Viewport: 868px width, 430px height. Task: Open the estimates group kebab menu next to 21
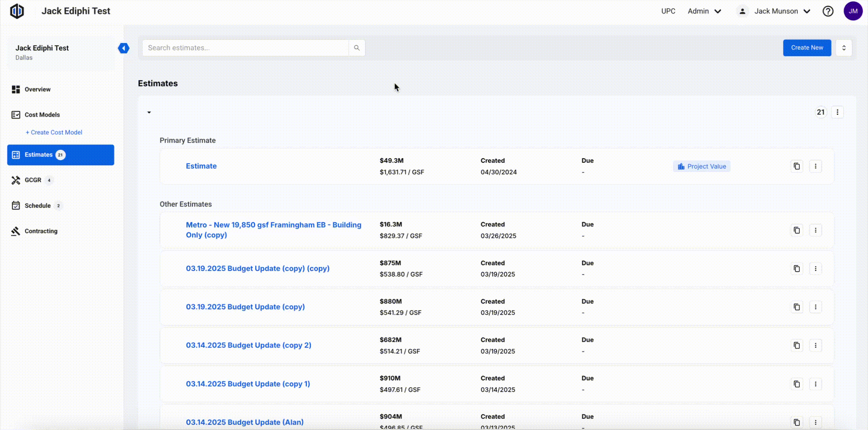(837, 112)
